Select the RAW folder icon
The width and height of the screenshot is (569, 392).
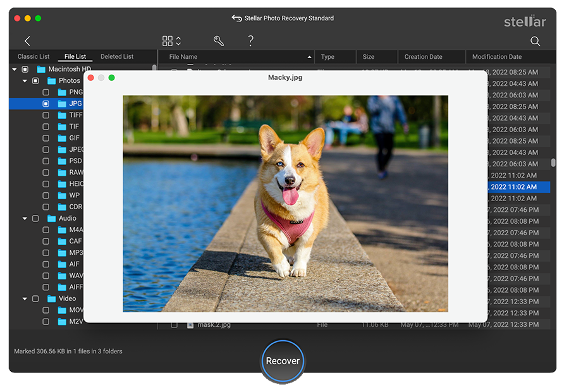tap(62, 173)
